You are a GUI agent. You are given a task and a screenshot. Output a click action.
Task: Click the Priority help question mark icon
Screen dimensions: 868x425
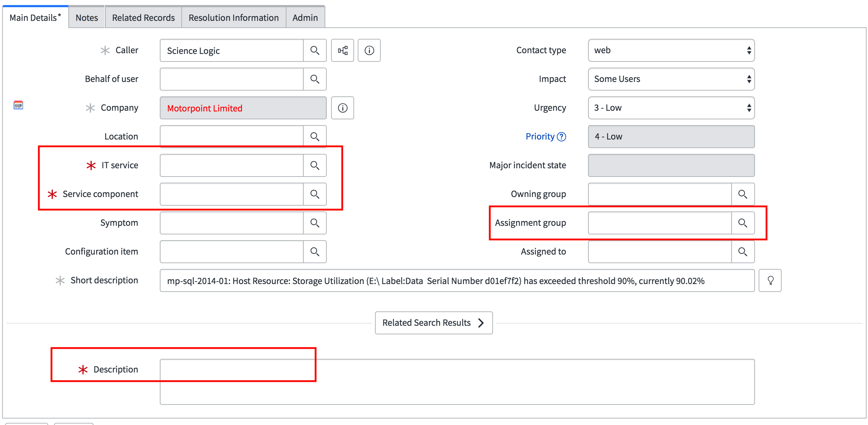(561, 137)
